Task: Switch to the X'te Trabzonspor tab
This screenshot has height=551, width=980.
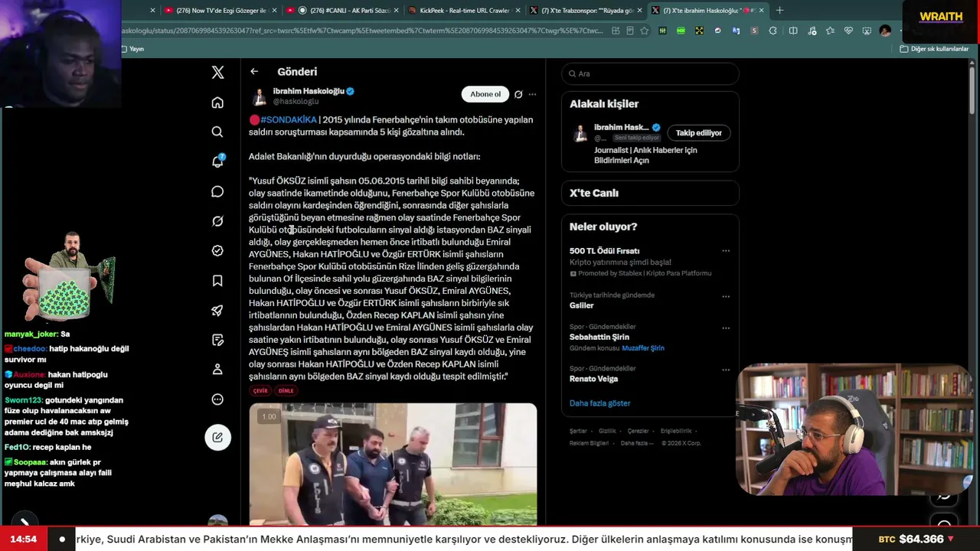Action: pos(586,11)
